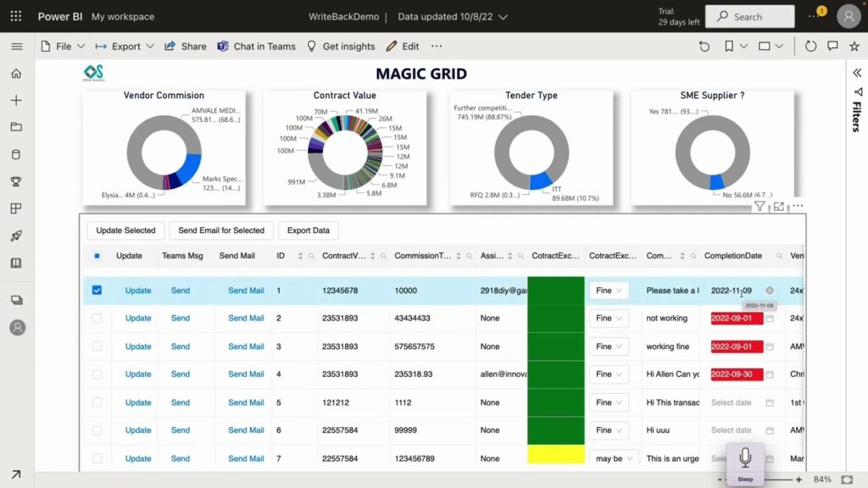This screenshot has width=868, height=488.
Task: Go to Home in sidebar
Action: click(16, 74)
